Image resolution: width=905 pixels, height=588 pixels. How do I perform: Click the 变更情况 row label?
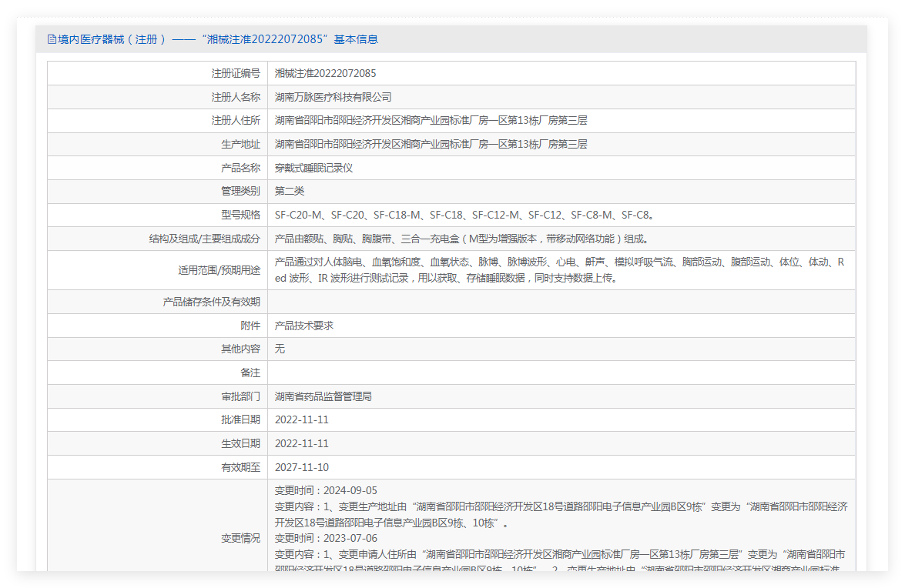click(x=240, y=538)
